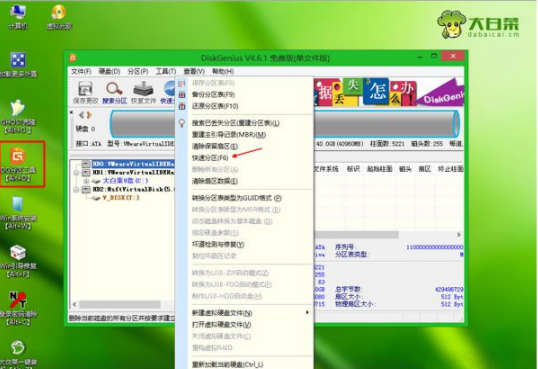Click the 数据丢失怎么办 banner ad
The width and height of the screenshot is (538, 369).
click(x=388, y=92)
